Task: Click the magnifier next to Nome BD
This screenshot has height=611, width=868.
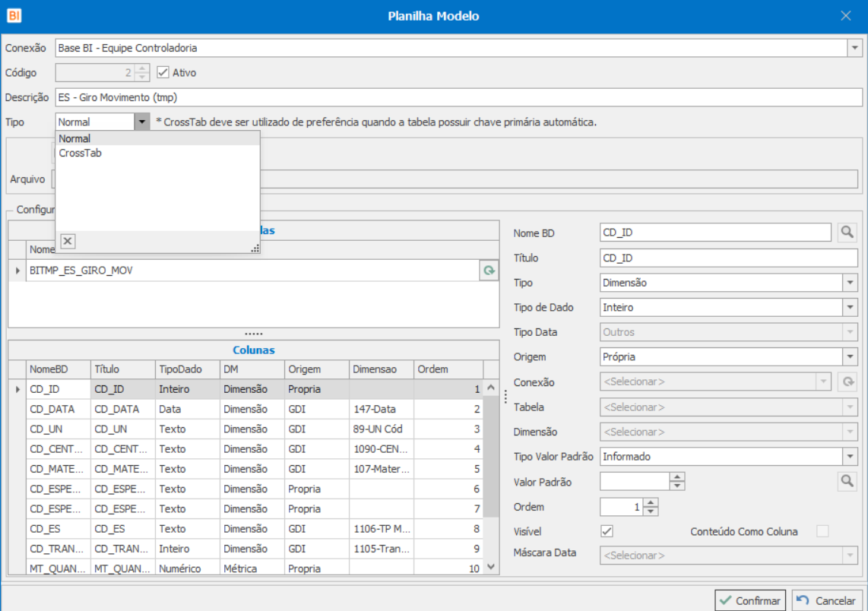Action: coord(847,233)
